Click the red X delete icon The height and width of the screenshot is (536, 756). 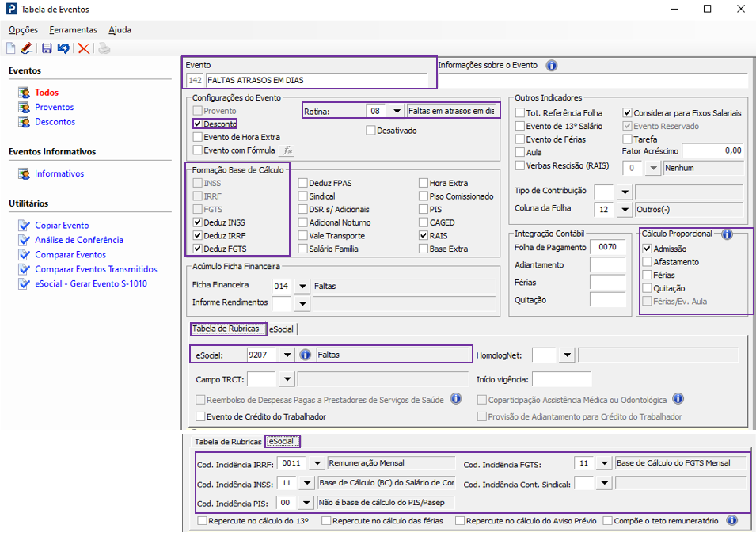point(83,48)
